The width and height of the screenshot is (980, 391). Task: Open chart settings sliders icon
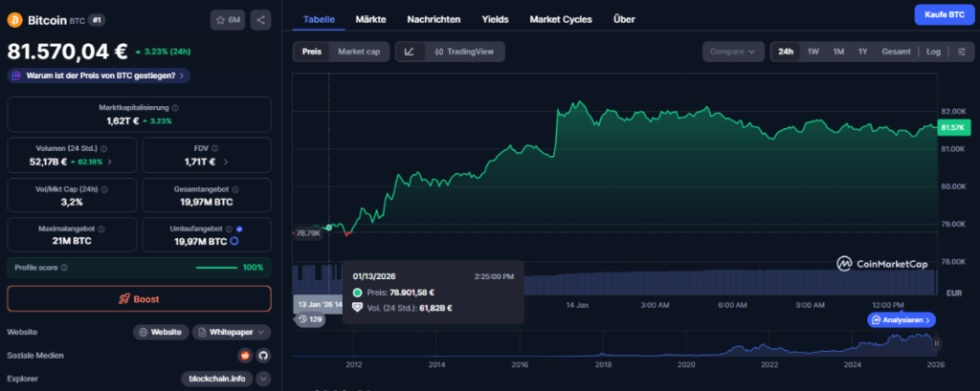click(x=961, y=52)
